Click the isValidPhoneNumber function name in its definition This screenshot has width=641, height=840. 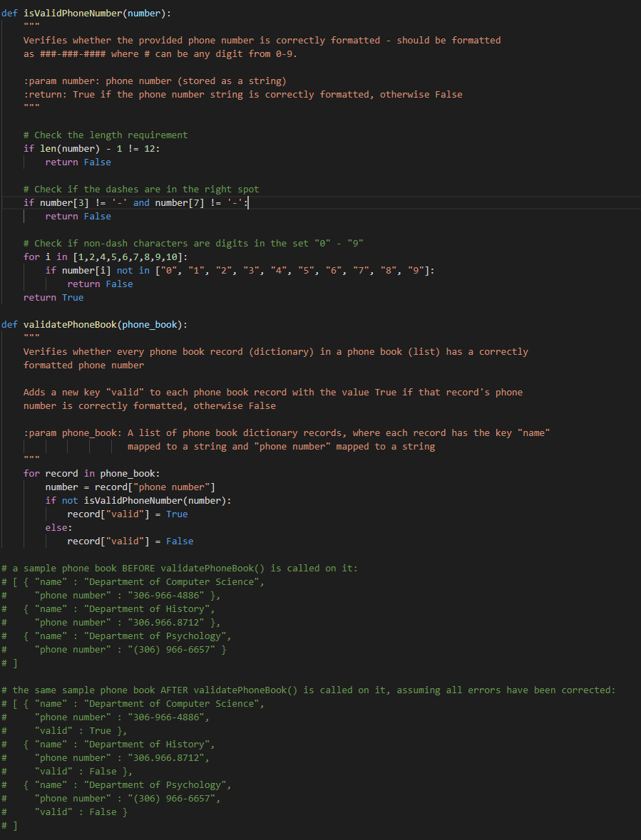(73, 14)
